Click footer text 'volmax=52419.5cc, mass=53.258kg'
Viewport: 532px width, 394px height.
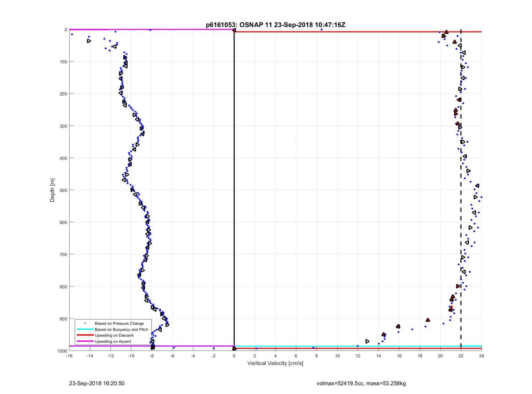pos(361,383)
